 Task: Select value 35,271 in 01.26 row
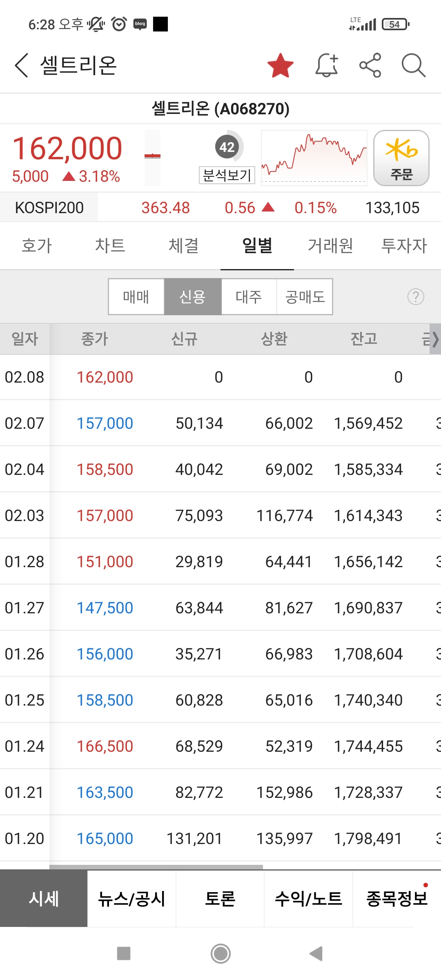[x=199, y=654]
